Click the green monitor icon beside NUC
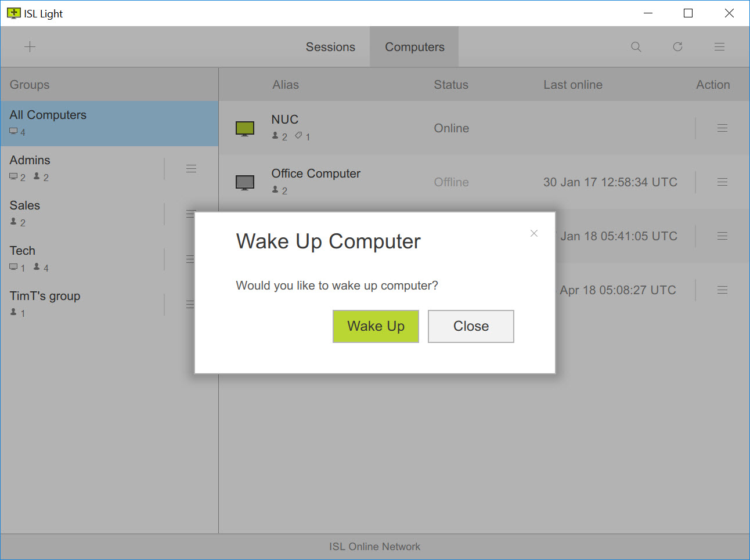The height and width of the screenshot is (560, 750). 244,128
